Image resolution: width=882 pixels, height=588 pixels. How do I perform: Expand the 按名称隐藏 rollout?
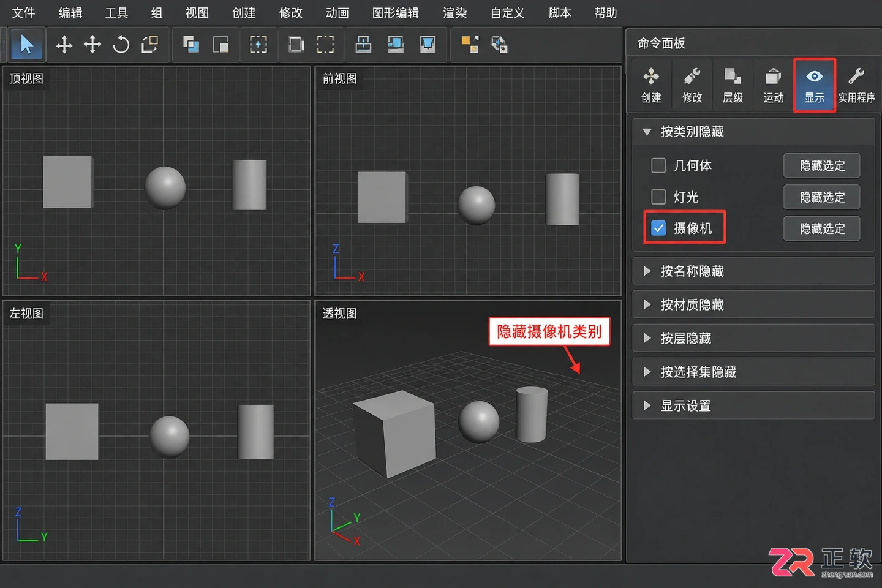(753, 271)
